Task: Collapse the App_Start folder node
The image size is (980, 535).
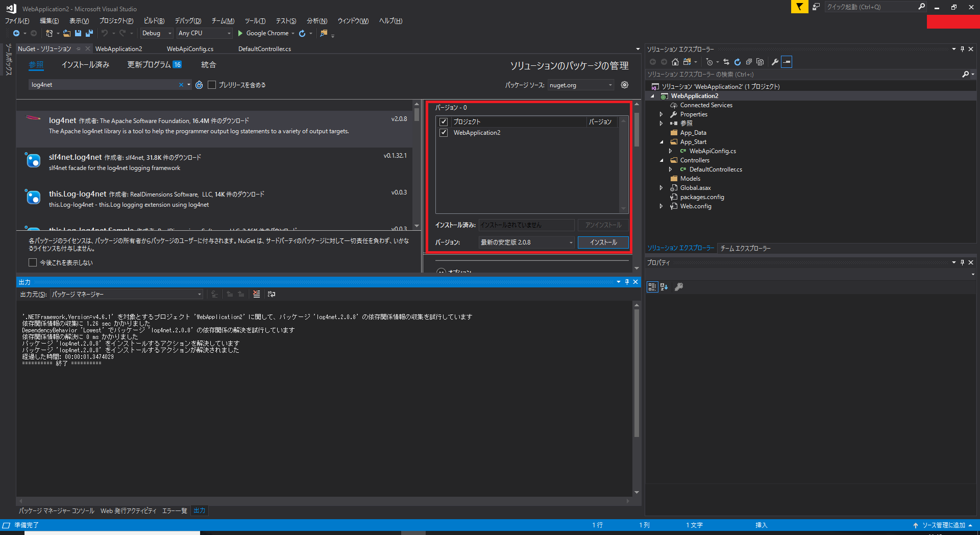Action: click(661, 142)
